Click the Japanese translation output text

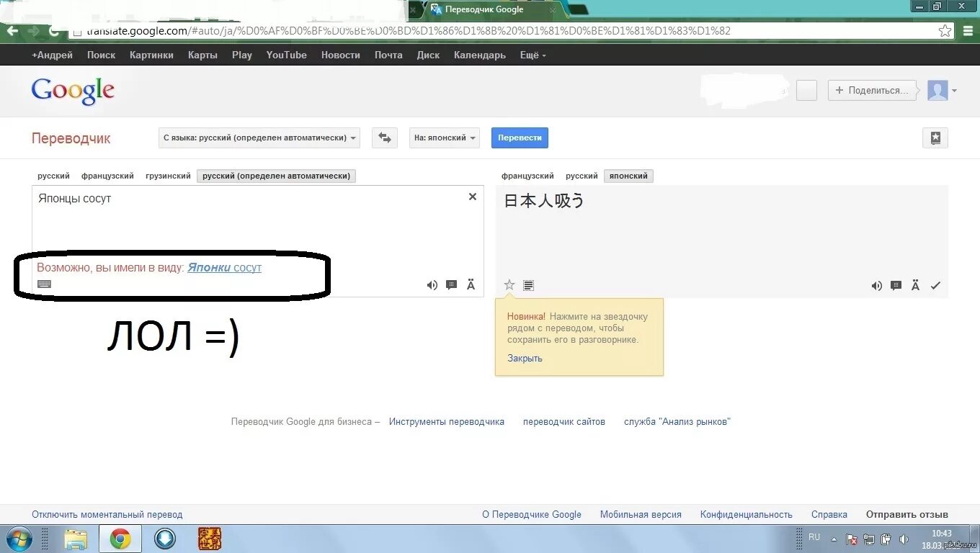click(x=544, y=201)
